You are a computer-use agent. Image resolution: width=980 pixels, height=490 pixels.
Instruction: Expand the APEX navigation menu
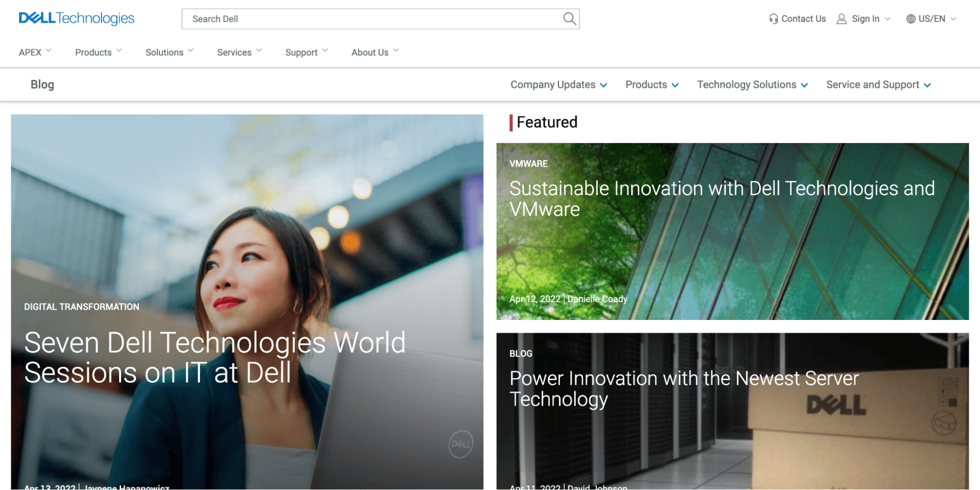tap(35, 52)
